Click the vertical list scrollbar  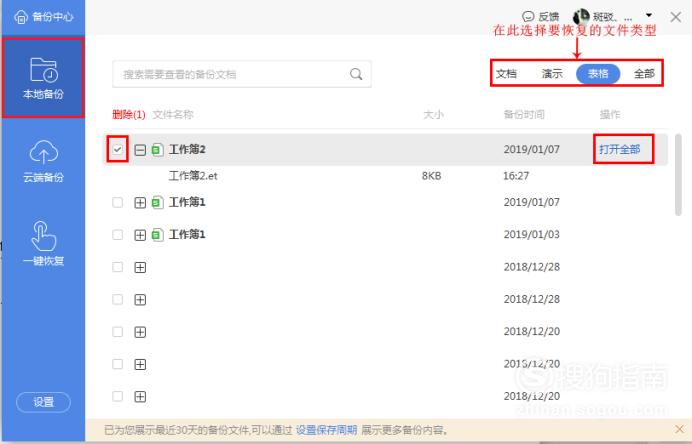pyautogui.click(x=678, y=176)
